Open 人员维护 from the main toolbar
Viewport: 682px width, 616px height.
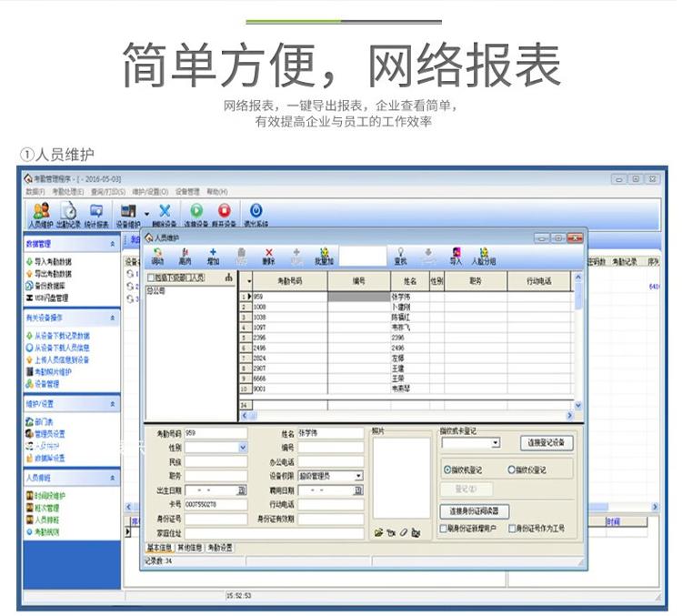pyautogui.click(x=41, y=216)
